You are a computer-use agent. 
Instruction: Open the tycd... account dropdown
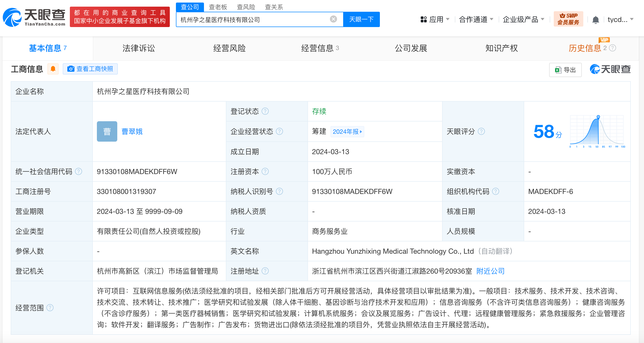click(x=620, y=19)
